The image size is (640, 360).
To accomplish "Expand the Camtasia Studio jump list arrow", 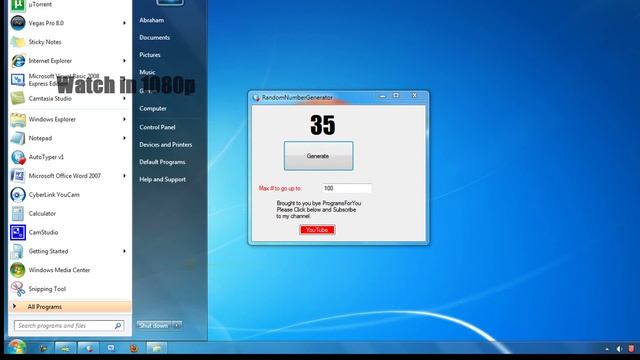I will point(124,98).
